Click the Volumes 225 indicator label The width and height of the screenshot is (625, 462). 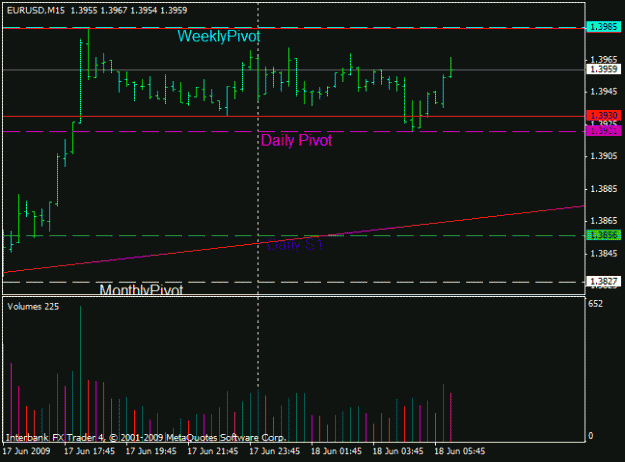tap(33, 307)
